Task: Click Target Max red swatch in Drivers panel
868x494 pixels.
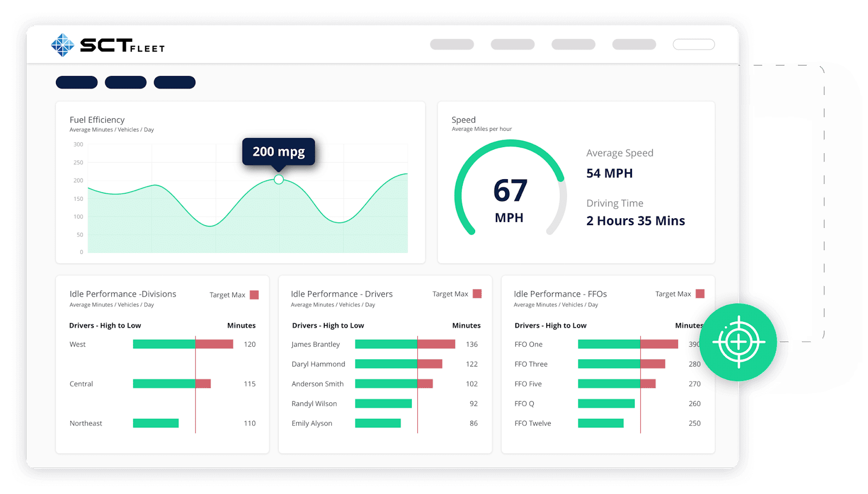Action: 477,294
